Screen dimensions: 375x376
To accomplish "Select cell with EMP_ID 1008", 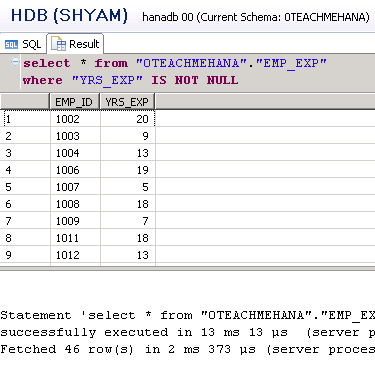I will click(x=75, y=204).
